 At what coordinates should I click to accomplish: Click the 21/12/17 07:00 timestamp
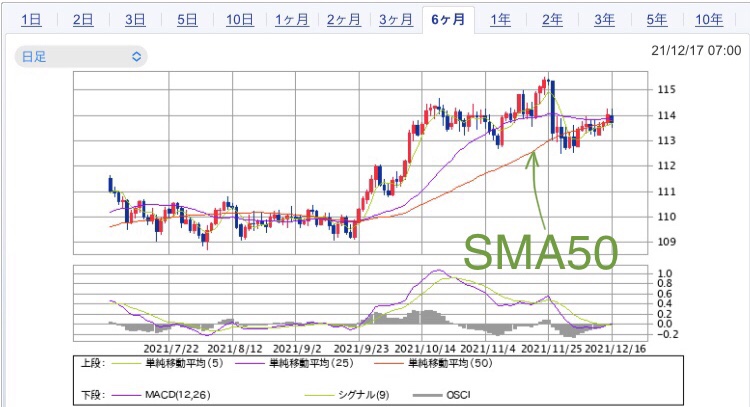point(696,51)
